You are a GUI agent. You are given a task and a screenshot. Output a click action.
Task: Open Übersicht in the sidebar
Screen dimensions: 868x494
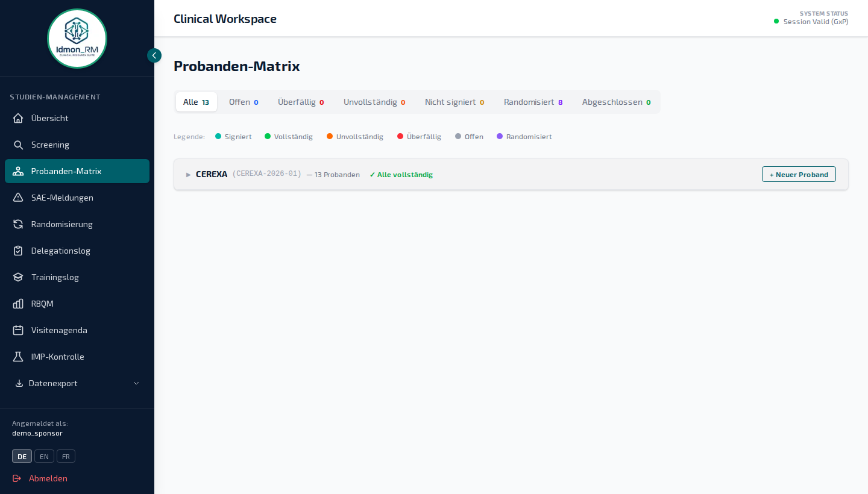[x=77, y=118]
